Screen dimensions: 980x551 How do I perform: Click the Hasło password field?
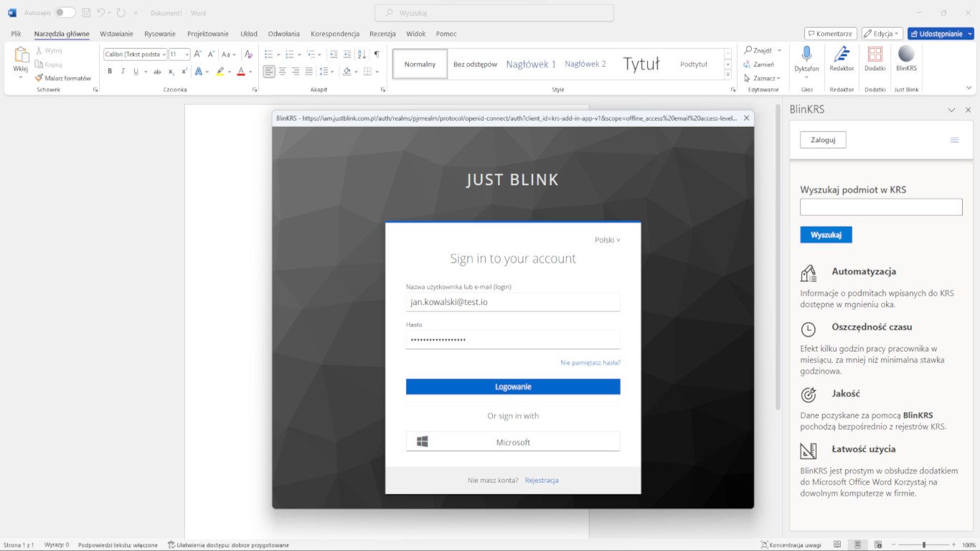(513, 339)
